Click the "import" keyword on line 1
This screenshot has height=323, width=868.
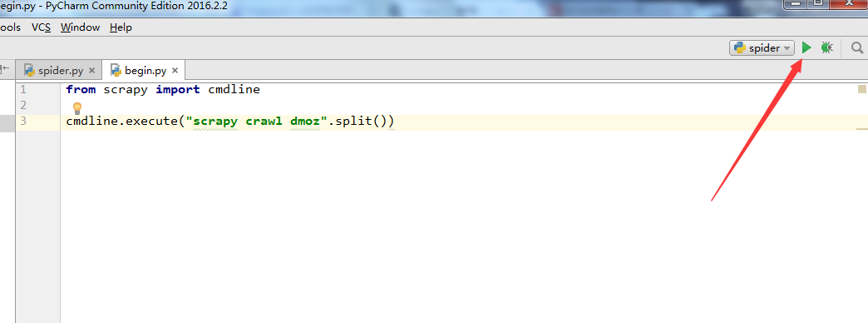pos(178,89)
